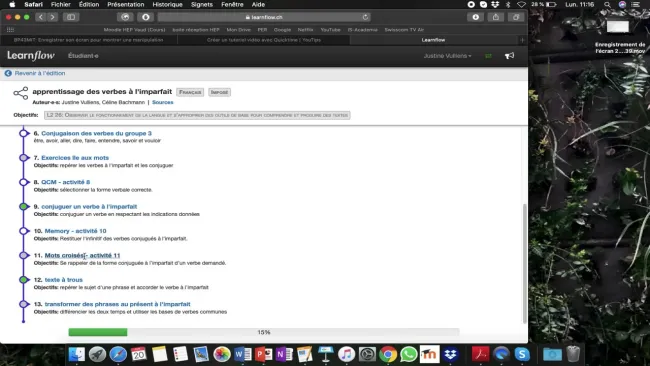650x366 pixels.
Task: Show all tabs overview in Safari
Action: point(516,17)
